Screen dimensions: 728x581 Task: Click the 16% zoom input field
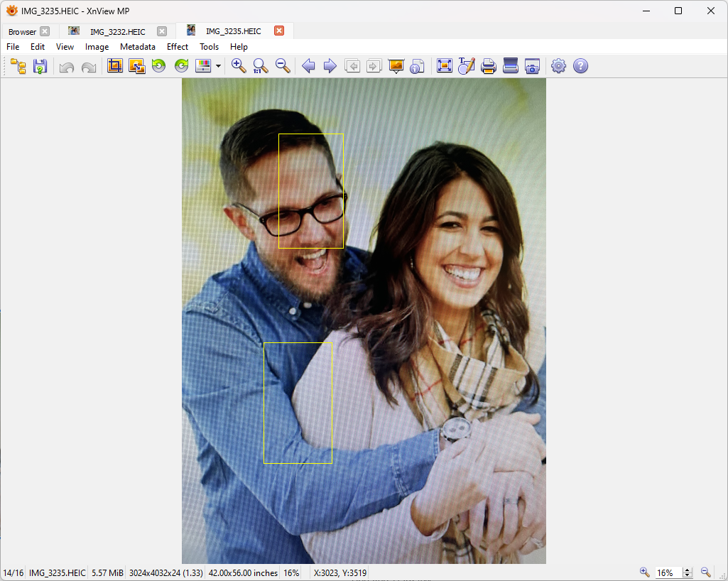click(x=668, y=572)
